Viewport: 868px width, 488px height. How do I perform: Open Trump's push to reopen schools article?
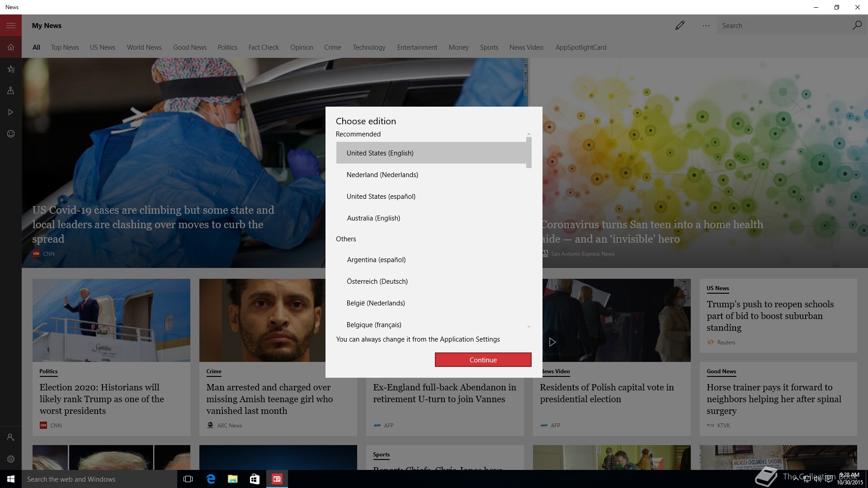(x=770, y=316)
